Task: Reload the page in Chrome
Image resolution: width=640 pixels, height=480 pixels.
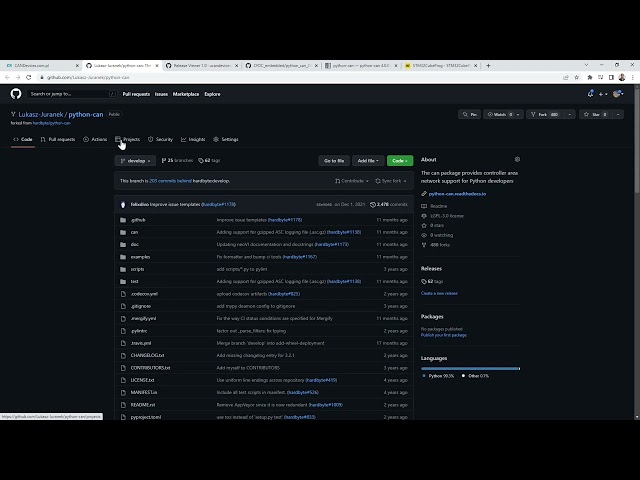Action: [29, 77]
